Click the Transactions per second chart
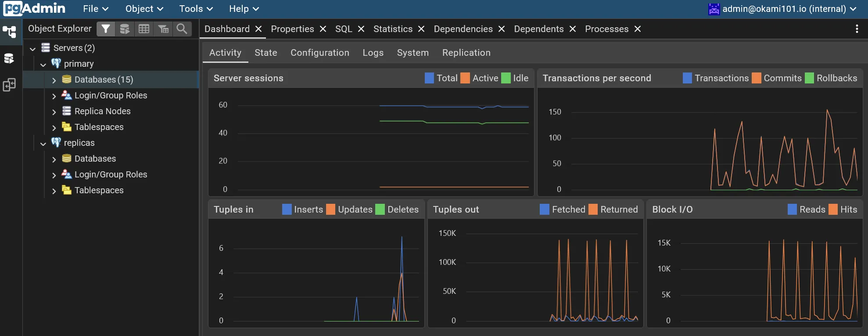Image resolution: width=868 pixels, height=336 pixels. coord(700,142)
